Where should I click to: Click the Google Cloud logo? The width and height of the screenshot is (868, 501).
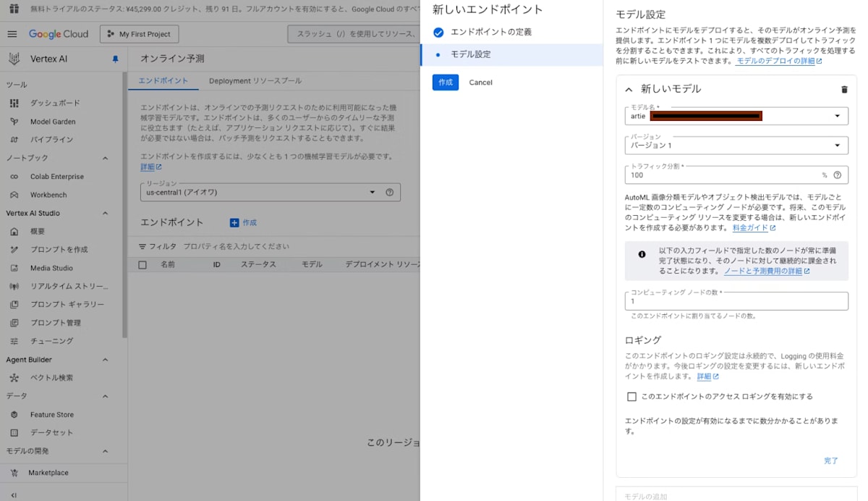(x=59, y=34)
